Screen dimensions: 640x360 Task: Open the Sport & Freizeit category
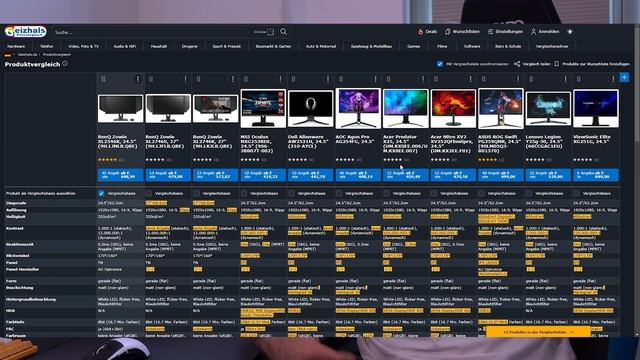[x=227, y=47]
